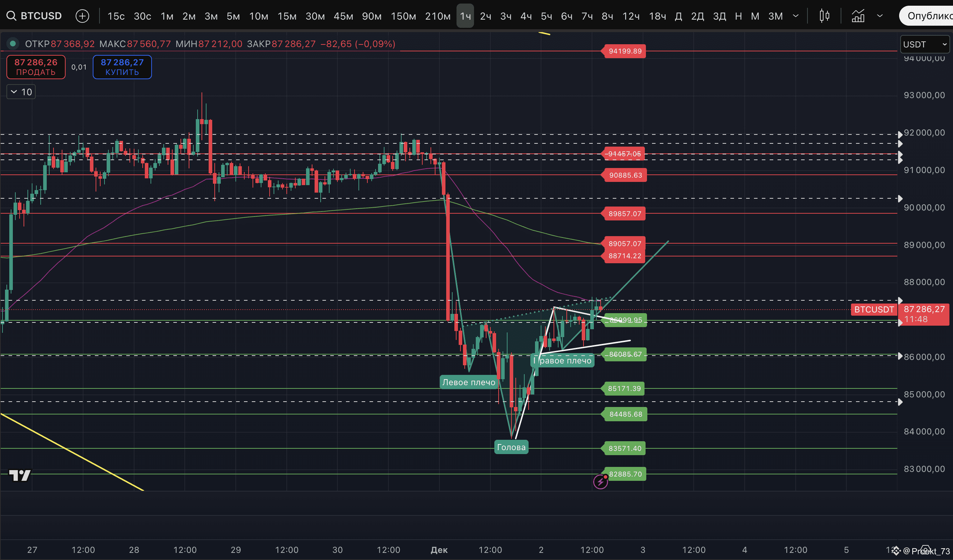Select the 30м timeframe tab

(315, 16)
